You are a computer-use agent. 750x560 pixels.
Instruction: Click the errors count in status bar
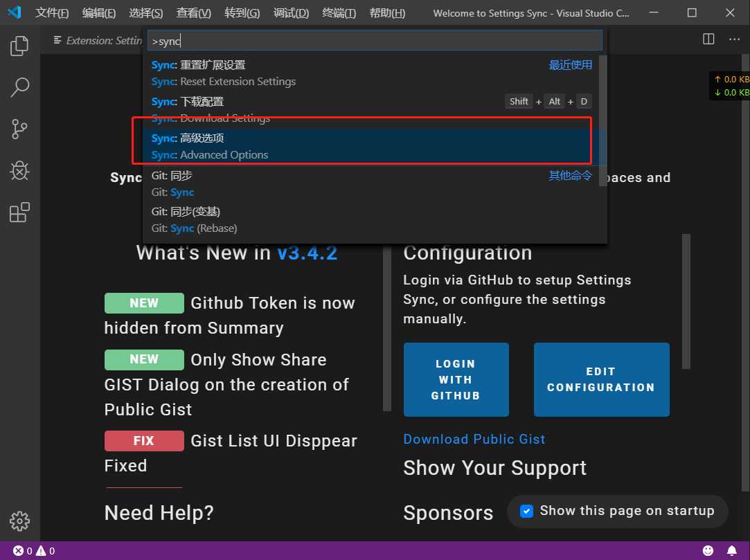[22, 551]
